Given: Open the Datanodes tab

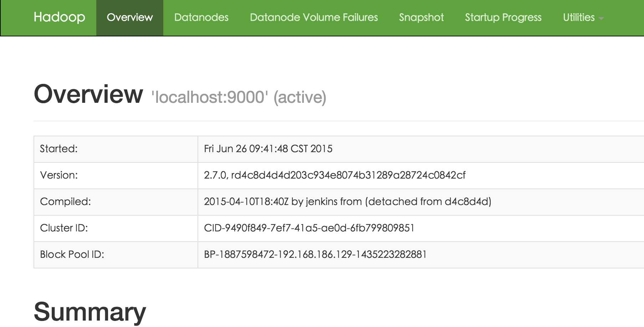Looking at the screenshot, I should coord(201,17).
